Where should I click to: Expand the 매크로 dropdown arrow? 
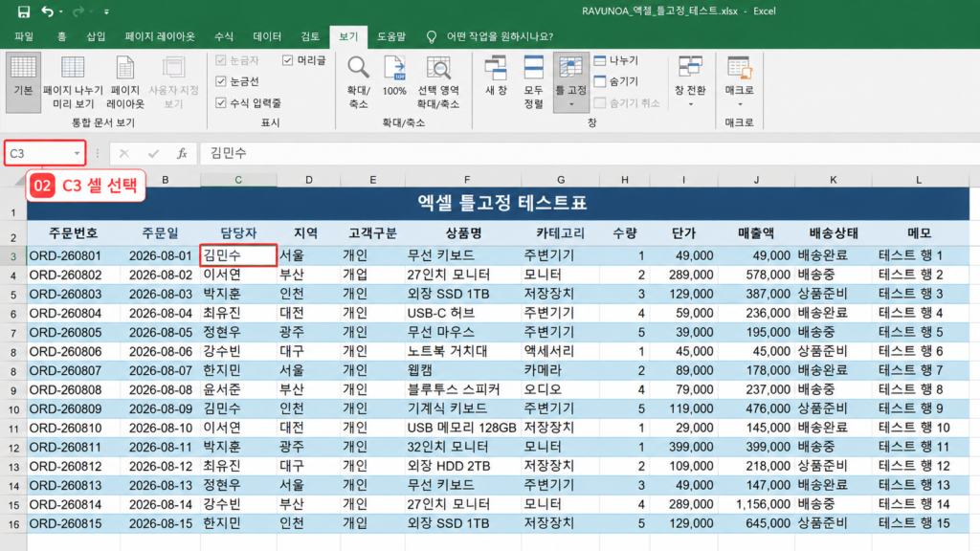click(740, 104)
